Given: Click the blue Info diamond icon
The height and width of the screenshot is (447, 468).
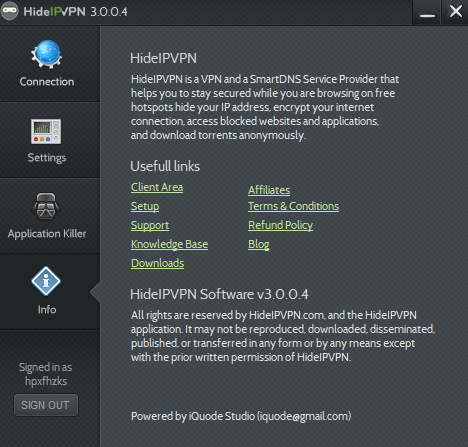Looking at the screenshot, I should click(46, 281).
